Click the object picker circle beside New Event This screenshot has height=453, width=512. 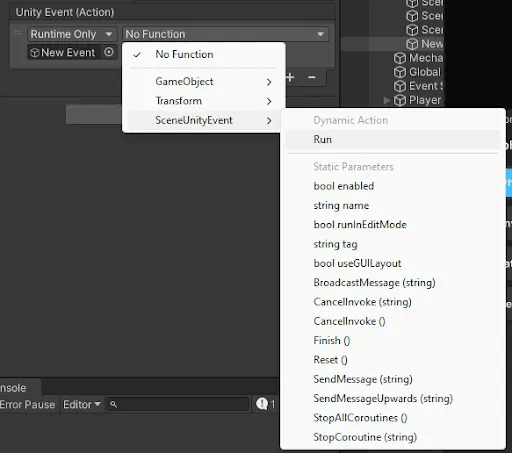[x=109, y=52]
